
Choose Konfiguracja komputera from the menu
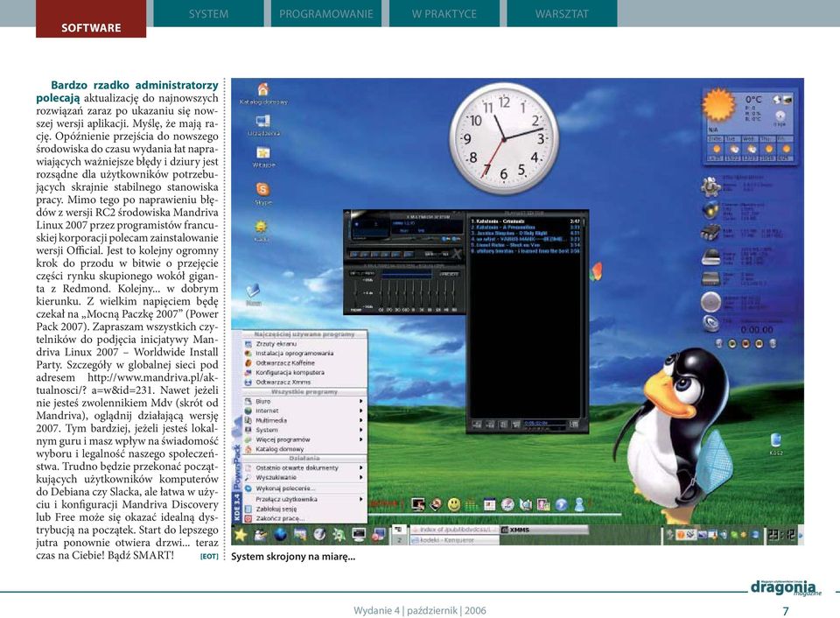pos(304,373)
